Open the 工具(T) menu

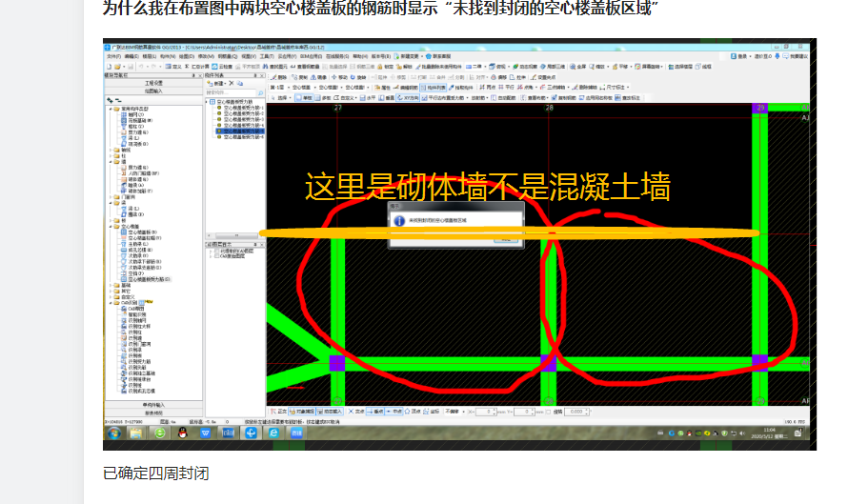(267, 56)
